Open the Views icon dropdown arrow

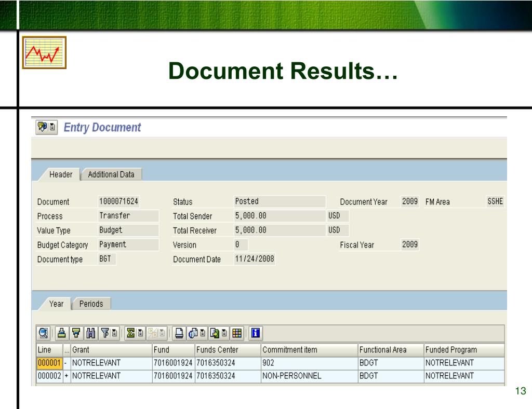(x=203, y=333)
